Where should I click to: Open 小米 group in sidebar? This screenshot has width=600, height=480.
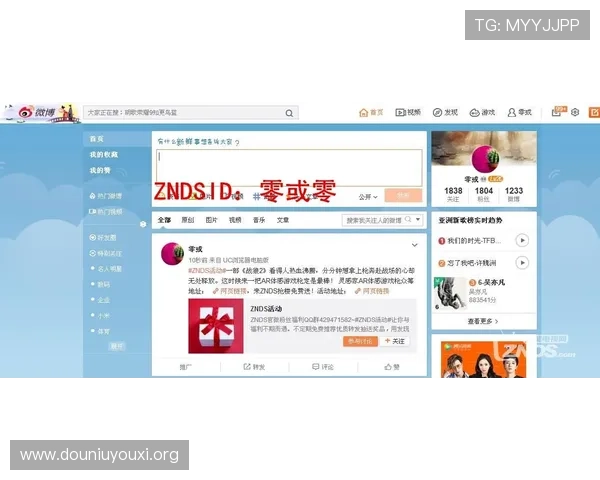coord(103,316)
